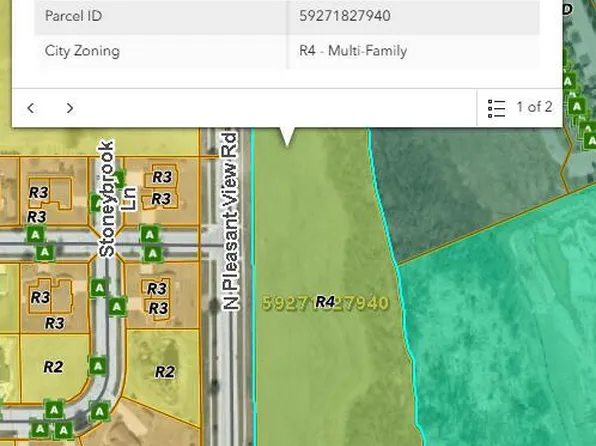Click the dark green wooded parcel at upper right
This screenshot has height=446, width=596.
pos(468,190)
